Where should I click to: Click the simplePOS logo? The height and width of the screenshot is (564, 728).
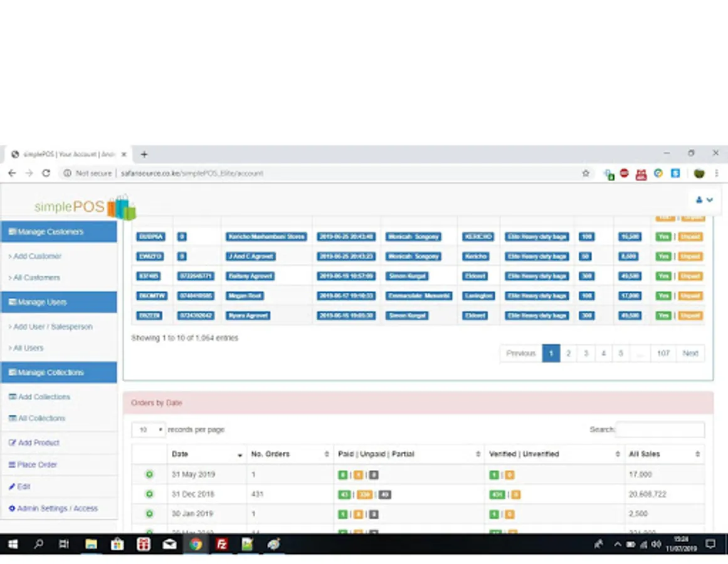[x=85, y=207]
